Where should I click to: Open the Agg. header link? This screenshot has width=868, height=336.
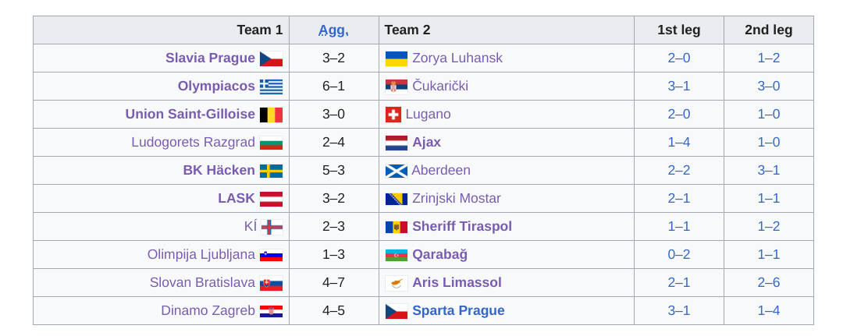coord(333,30)
